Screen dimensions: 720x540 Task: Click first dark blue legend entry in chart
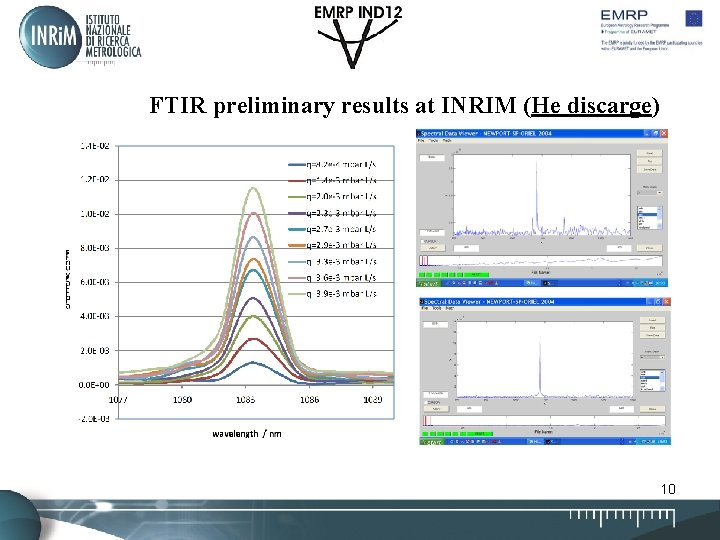click(x=332, y=165)
